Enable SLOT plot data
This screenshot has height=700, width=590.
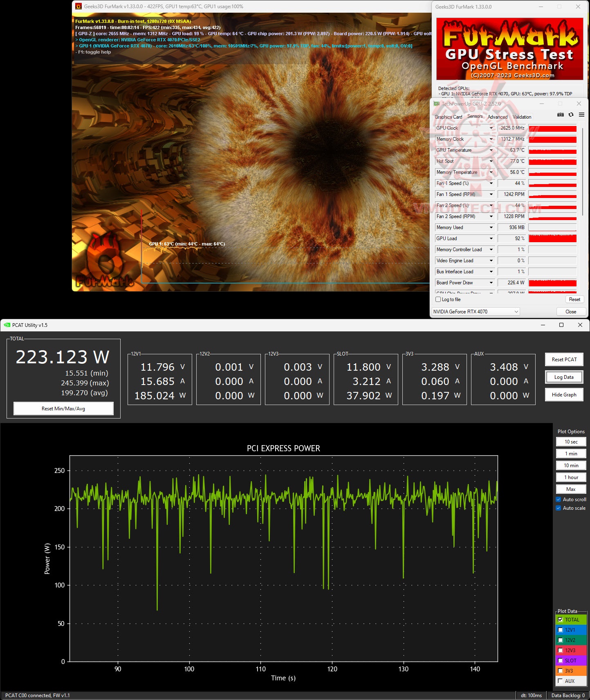click(560, 661)
